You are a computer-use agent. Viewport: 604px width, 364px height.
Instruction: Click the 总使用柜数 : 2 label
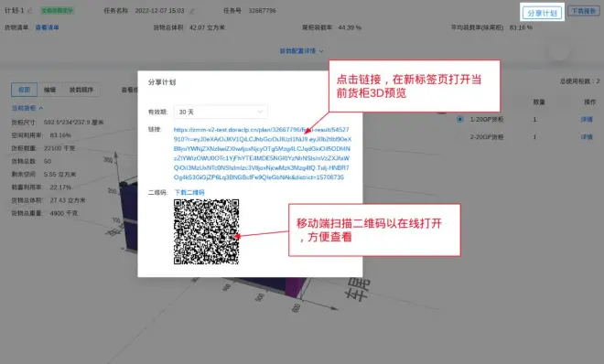coord(579,81)
